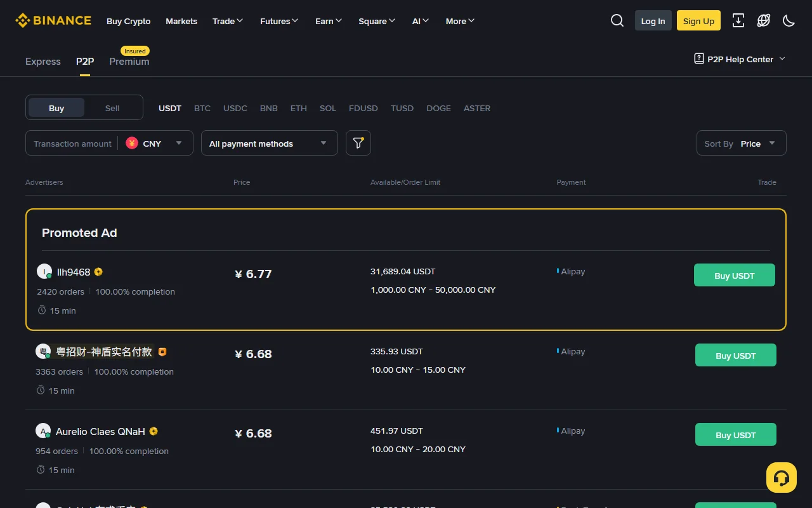This screenshot has width=812, height=508.
Task: Open advertiser Aurelio Claes QNaH profile
Action: (x=100, y=431)
